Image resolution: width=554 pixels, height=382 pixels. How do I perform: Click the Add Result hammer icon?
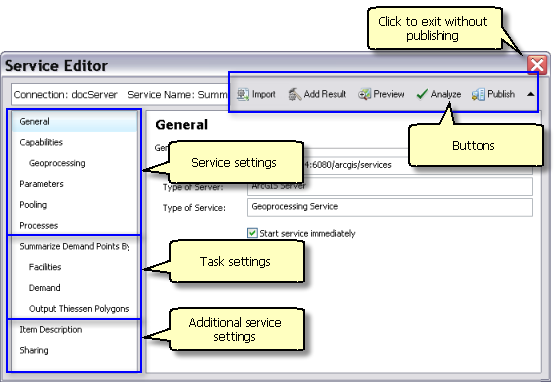coord(294,94)
